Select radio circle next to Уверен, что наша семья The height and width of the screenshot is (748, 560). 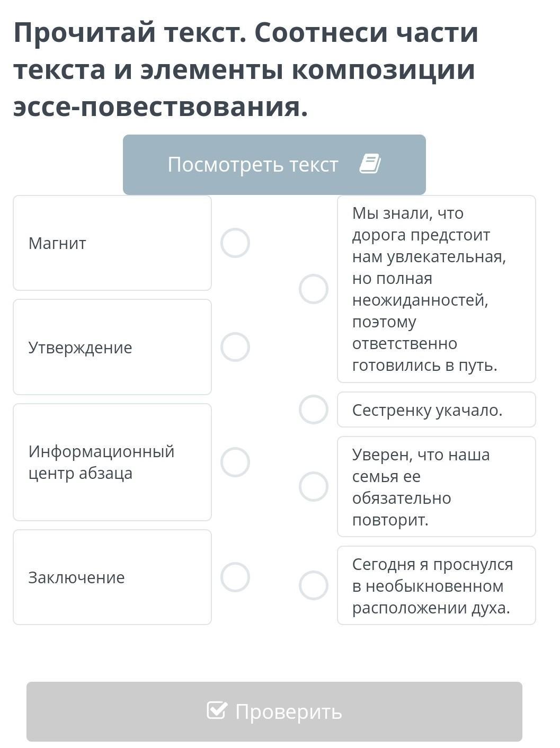coord(314,486)
